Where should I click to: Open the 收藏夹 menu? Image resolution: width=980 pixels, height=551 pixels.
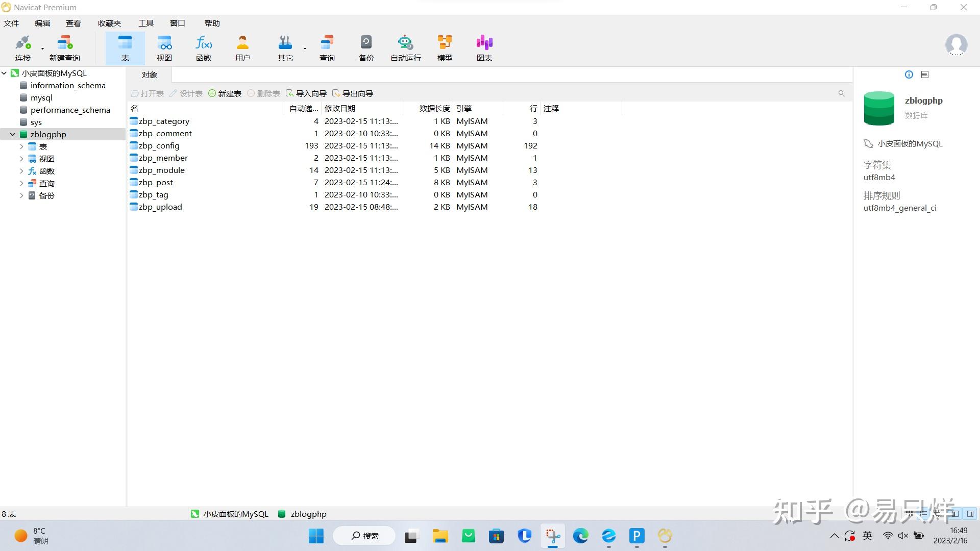pos(109,23)
